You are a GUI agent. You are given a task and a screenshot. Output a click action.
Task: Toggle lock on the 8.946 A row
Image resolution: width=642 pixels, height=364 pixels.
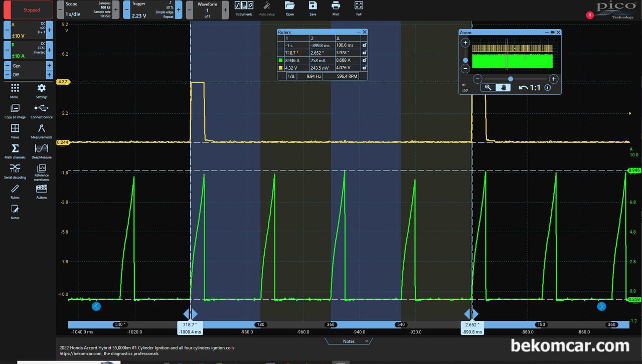pos(364,60)
